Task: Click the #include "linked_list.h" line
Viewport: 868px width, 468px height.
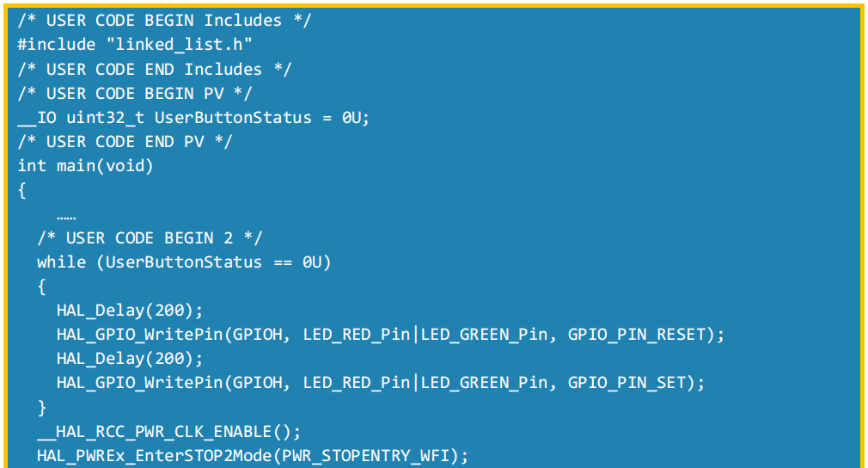Action: [135, 45]
